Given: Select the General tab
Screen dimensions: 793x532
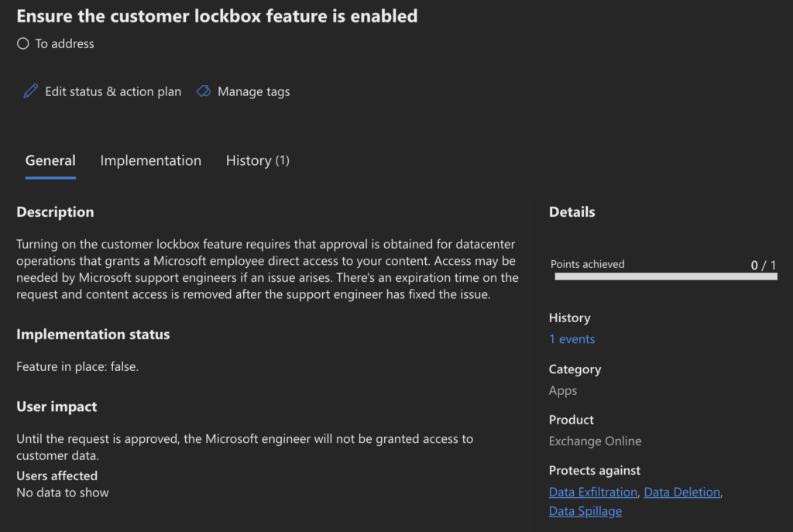Looking at the screenshot, I should [x=50, y=160].
